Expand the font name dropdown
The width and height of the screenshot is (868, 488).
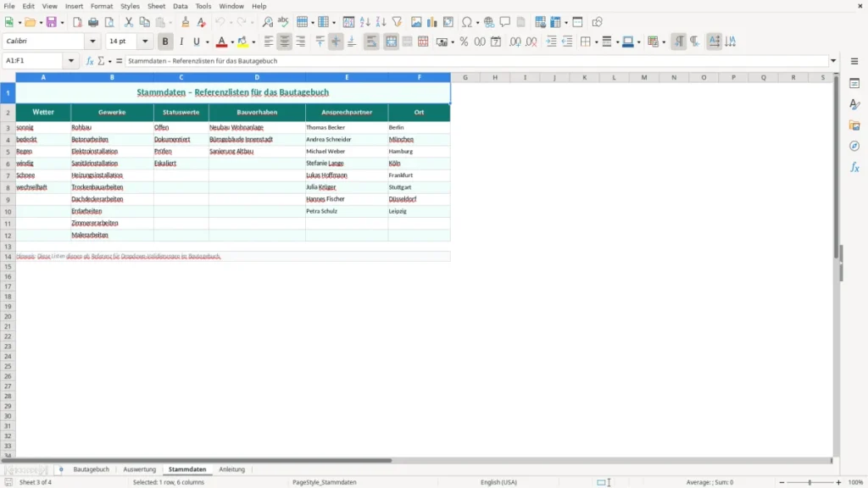pyautogui.click(x=92, y=41)
